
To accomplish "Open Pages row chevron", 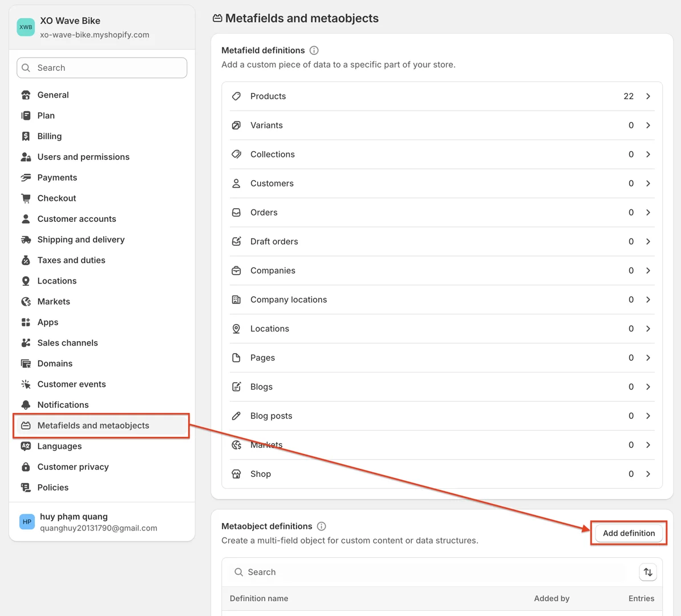I will pos(648,358).
